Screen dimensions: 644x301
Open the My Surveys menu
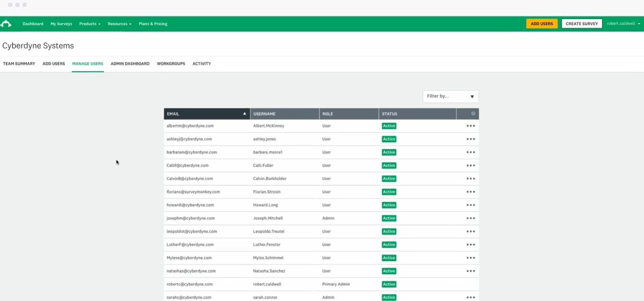(61, 24)
